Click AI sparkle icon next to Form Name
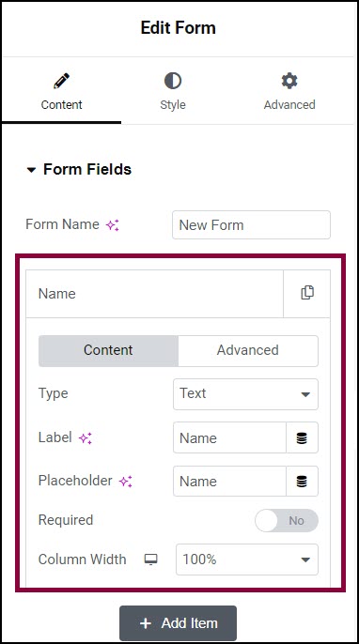 113,225
